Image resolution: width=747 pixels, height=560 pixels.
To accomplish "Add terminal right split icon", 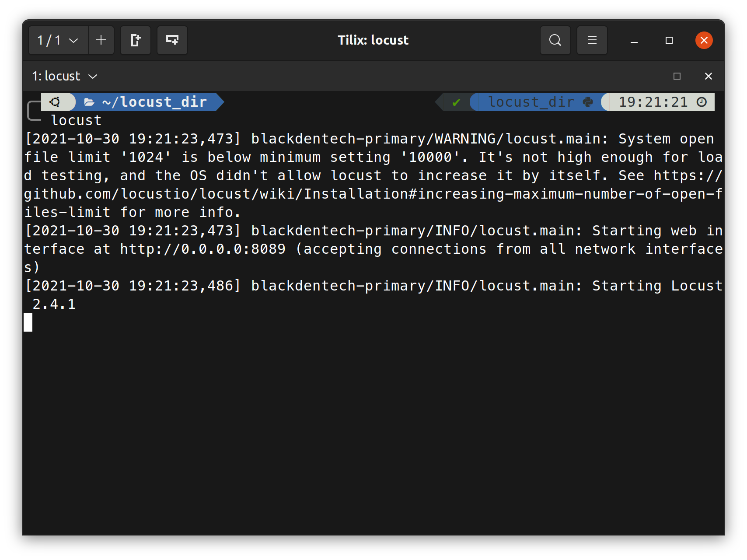I will click(x=136, y=40).
